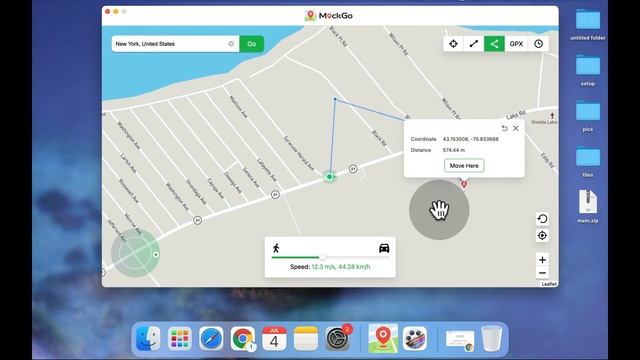Image resolution: width=640 pixels, height=360 pixels.
Task: Click the undo arrow in the coordinate popup
Action: coord(504,128)
